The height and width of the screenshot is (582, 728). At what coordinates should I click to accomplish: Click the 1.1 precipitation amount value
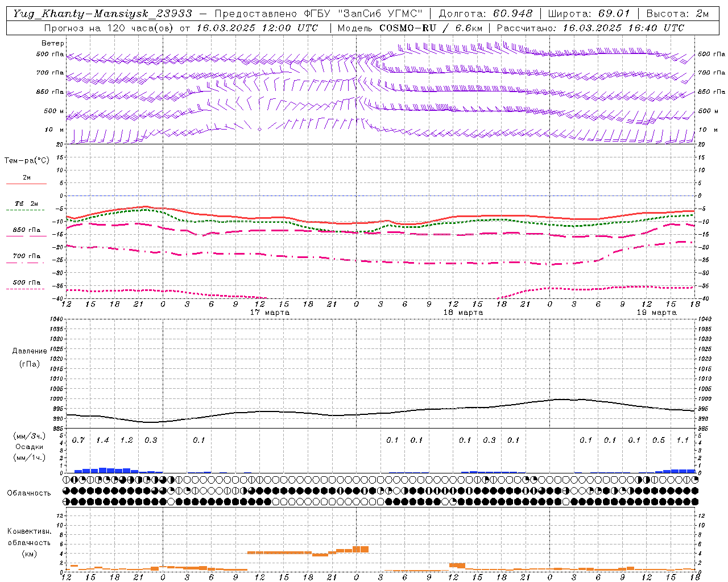(682, 440)
